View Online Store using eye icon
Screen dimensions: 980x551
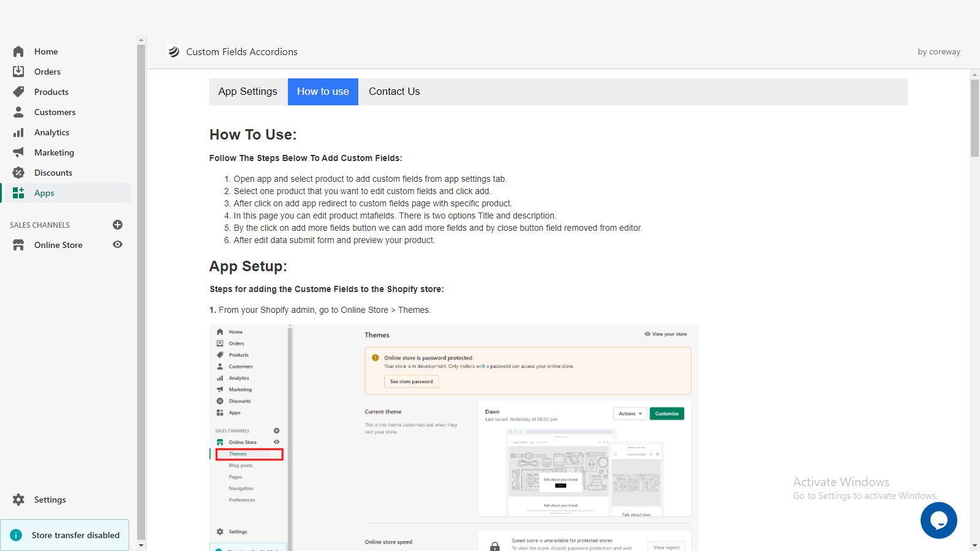click(118, 244)
